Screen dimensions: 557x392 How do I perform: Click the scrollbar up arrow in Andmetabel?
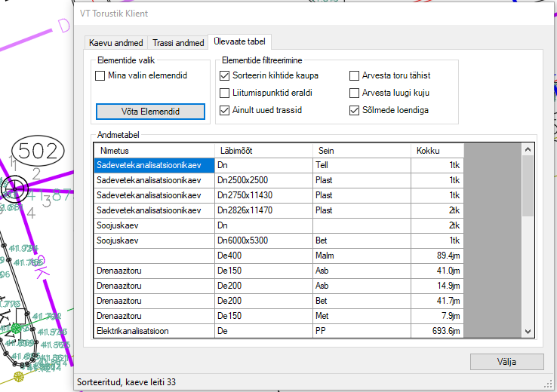[x=528, y=150]
